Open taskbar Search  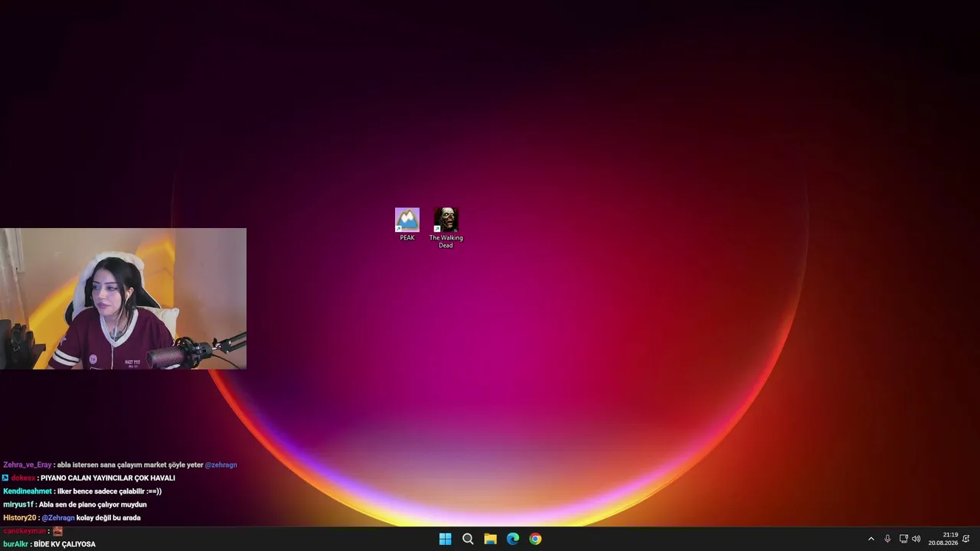tap(468, 539)
